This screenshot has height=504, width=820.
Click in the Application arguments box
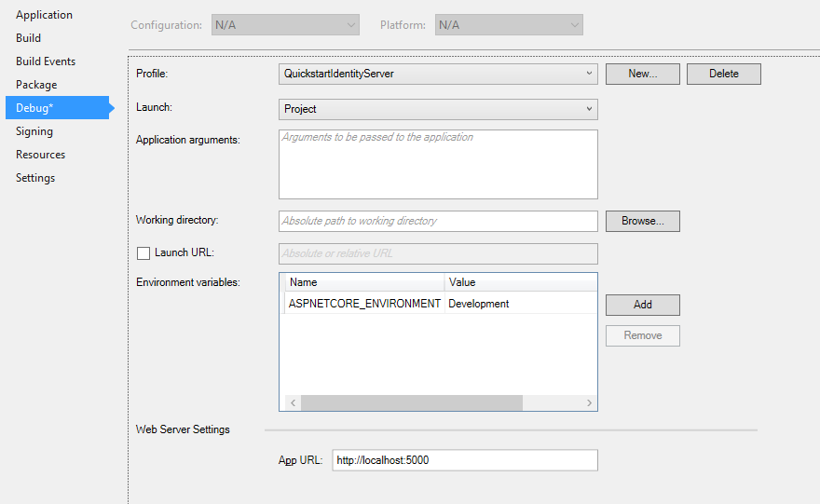pyautogui.click(x=438, y=164)
